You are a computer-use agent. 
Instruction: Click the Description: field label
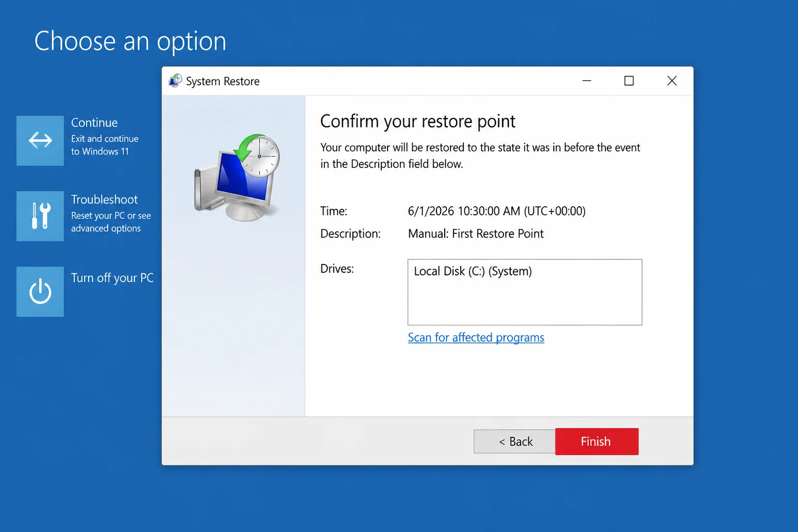coord(350,234)
